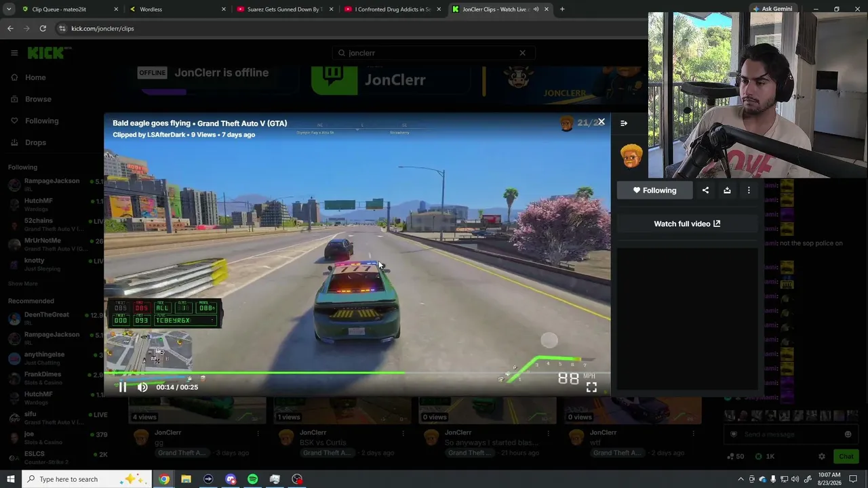Image resolution: width=868 pixels, height=488 pixels.
Task: Switch to I Confronted Drug Addicts tab
Action: (391, 9)
